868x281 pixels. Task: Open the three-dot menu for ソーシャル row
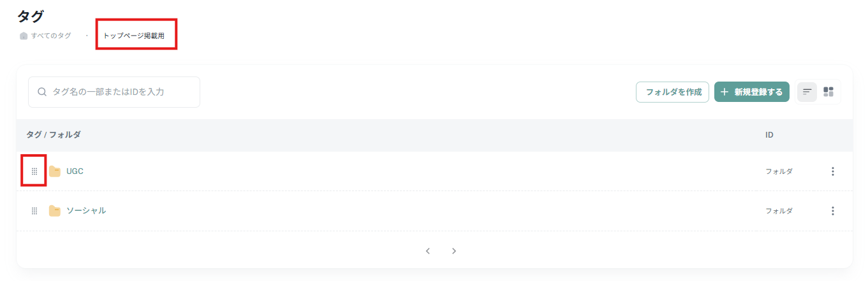point(833,211)
